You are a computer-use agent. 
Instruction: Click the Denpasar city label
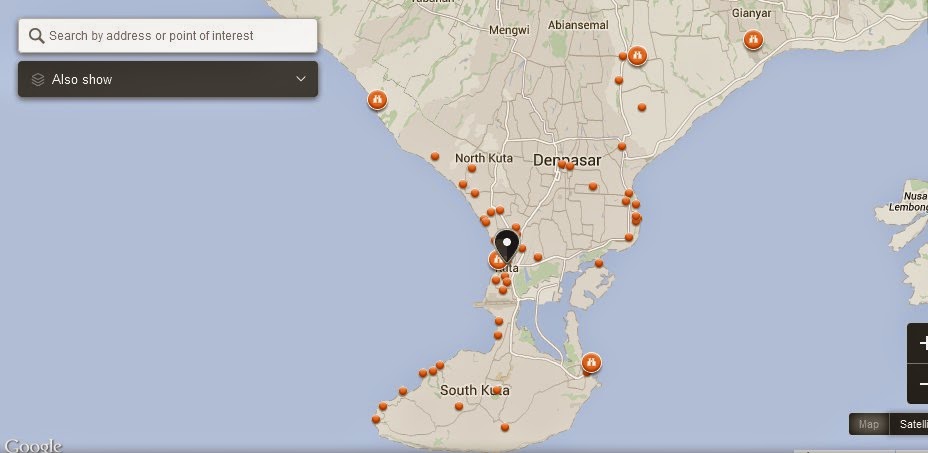[567, 160]
